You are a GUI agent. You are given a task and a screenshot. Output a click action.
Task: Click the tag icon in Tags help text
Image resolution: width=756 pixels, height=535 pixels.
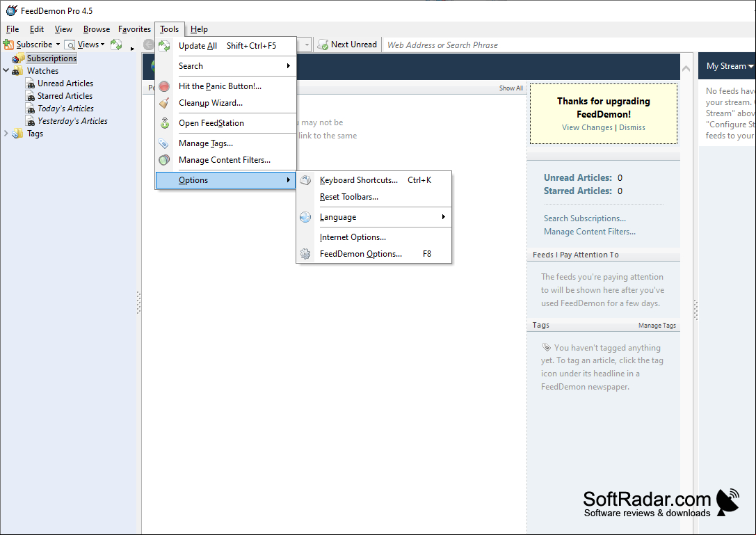click(546, 347)
